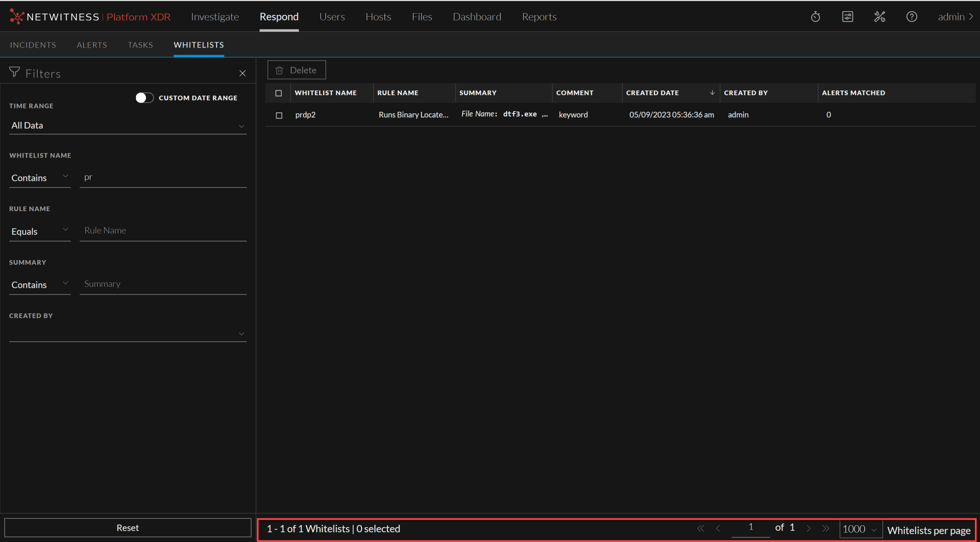Check the checkbox for prdp2 whitelist
The width and height of the screenshot is (980, 542).
(x=278, y=115)
